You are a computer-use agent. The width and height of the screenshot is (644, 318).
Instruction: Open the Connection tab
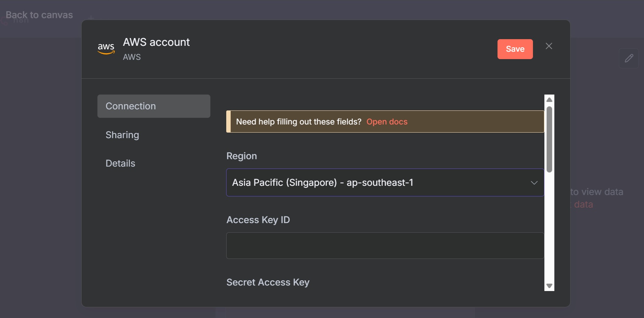154,106
